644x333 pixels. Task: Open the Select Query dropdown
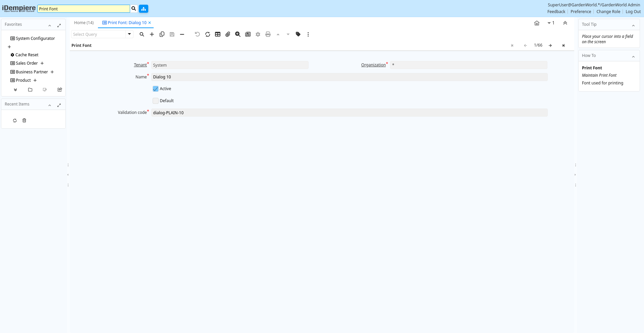pyautogui.click(x=129, y=34)
